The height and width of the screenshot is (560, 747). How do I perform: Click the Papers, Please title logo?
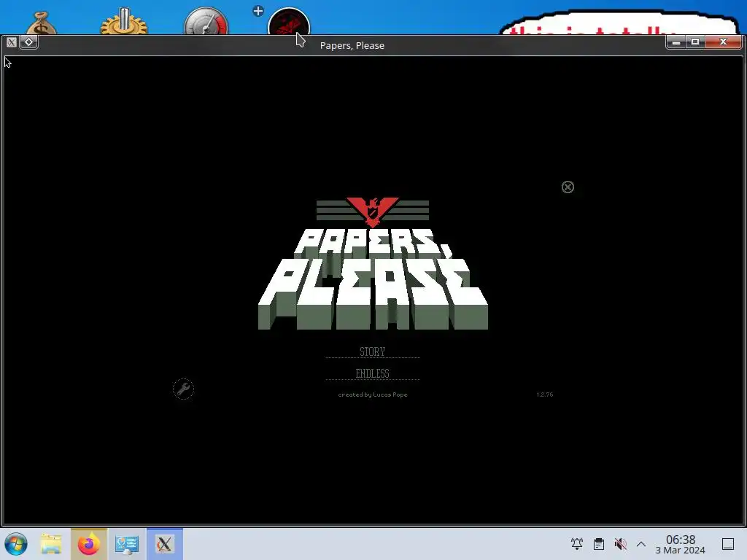coord(373,279)
